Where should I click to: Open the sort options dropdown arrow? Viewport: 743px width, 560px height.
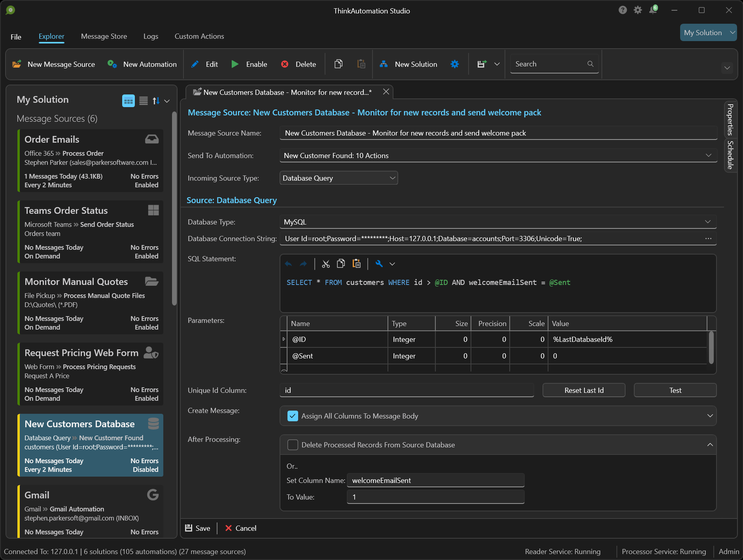pos(167,101)
